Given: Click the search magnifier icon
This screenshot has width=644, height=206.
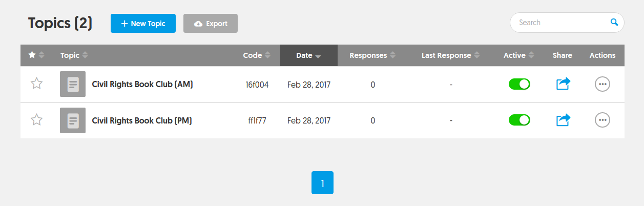Looking at the screenshot, I should click(614, 23).
